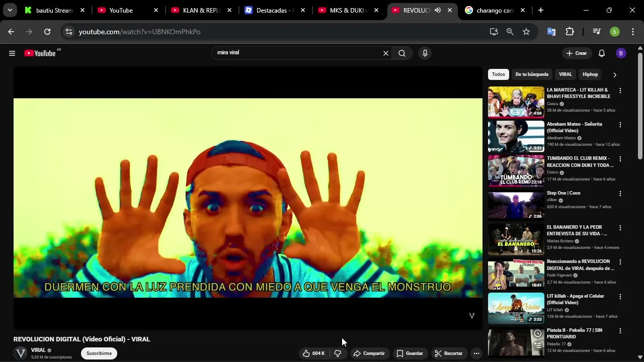Clear the search box text
Viewport: 644px width, 362px height.
[x=386, y=53]
